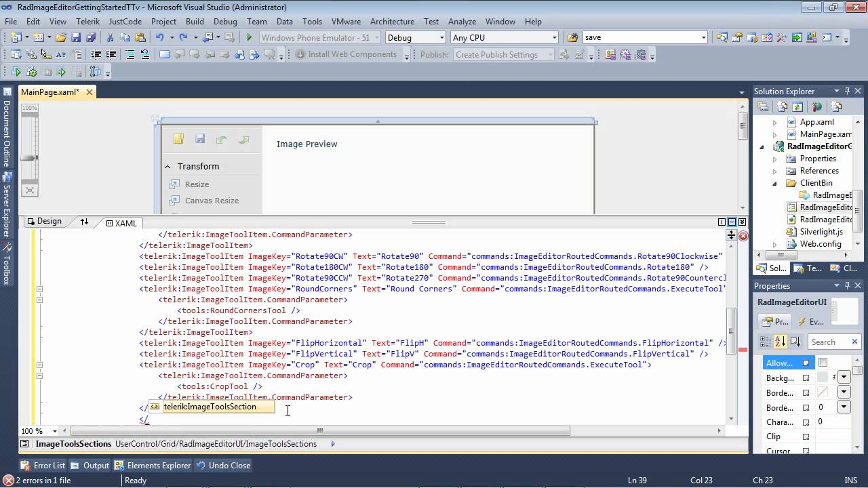The image size is (868, 488).
Task: Switch to horizontal split view in XAML pane
Action: click(x=732, y=222)
